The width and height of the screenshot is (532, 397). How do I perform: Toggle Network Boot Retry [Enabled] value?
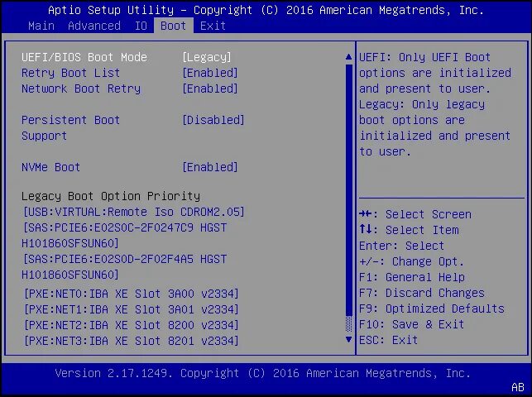click(x=210, y=88)
